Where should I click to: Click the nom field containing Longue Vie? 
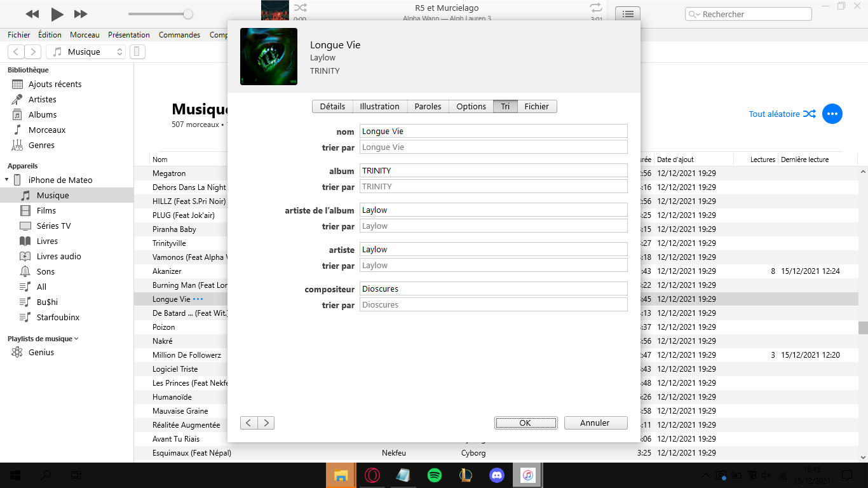point(494,132)
